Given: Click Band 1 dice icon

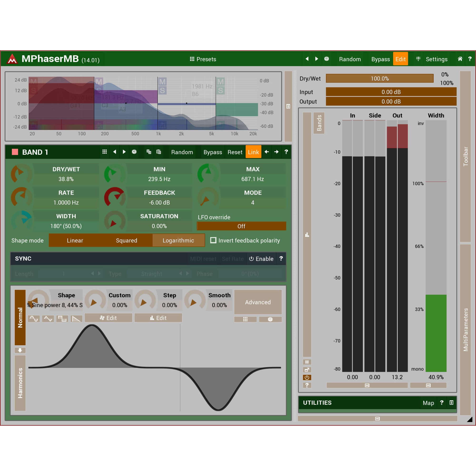Looking at the screenshot, I should pyautogui.click(x=134, y=152).
